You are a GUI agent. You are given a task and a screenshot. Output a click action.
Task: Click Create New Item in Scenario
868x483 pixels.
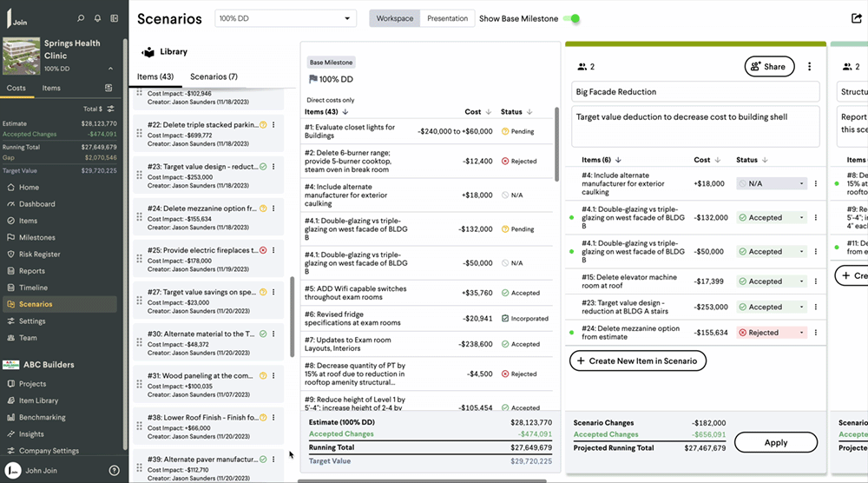click(x=638, y=361)
